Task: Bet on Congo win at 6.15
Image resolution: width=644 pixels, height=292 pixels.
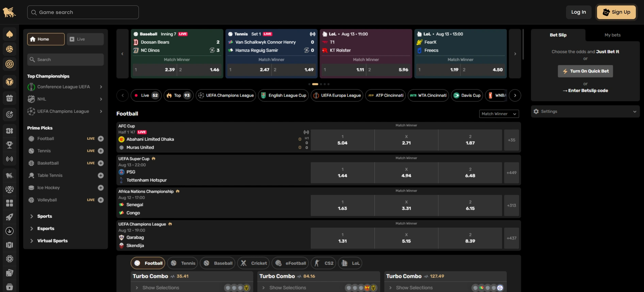Action: coord(470,205)
